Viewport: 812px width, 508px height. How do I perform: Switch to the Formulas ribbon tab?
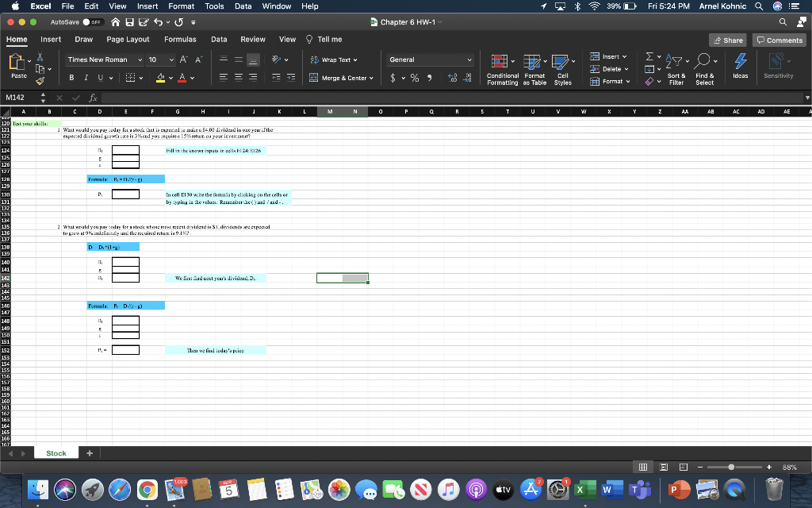(180, 39)
